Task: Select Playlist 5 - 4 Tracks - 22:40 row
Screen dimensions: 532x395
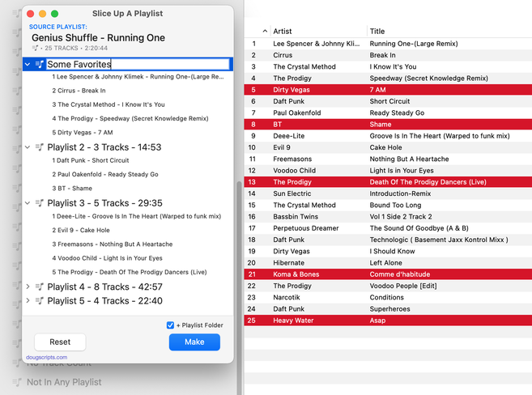Action: tap(128, 301)
